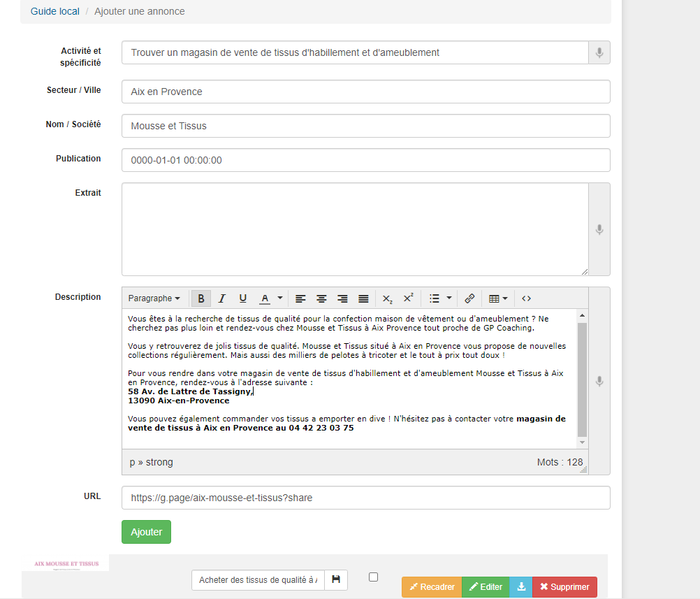Insert a link using the chain icon
700x599 pixels.
(469, 298)
